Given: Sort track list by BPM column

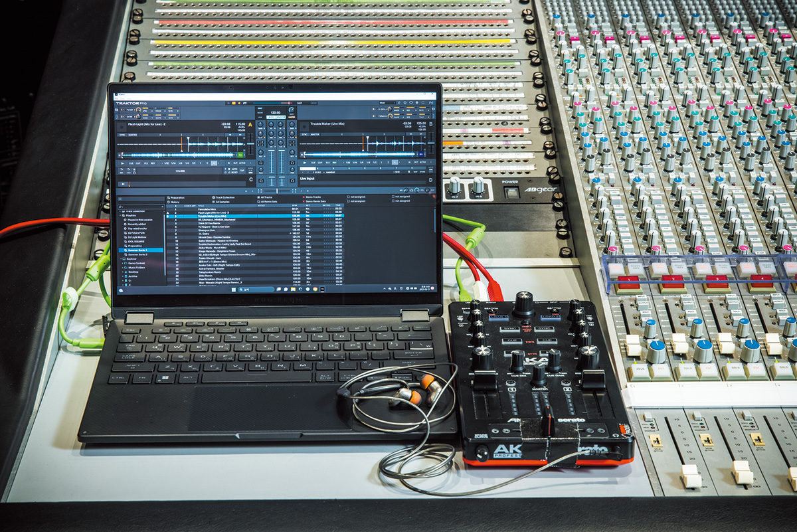Looking at the screenshot, I should [x=294, y=206].
